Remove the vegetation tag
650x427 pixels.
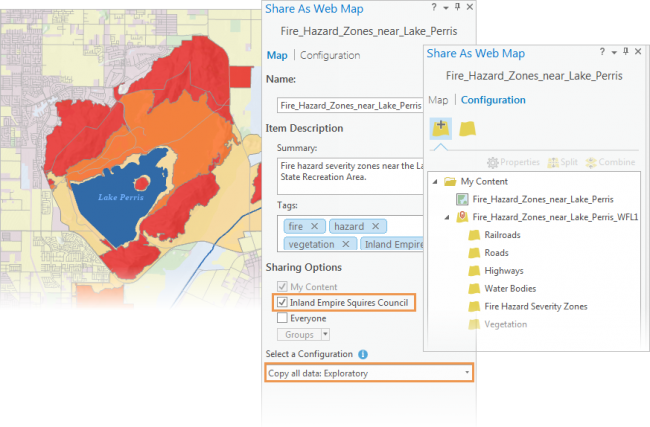[346, 244]
